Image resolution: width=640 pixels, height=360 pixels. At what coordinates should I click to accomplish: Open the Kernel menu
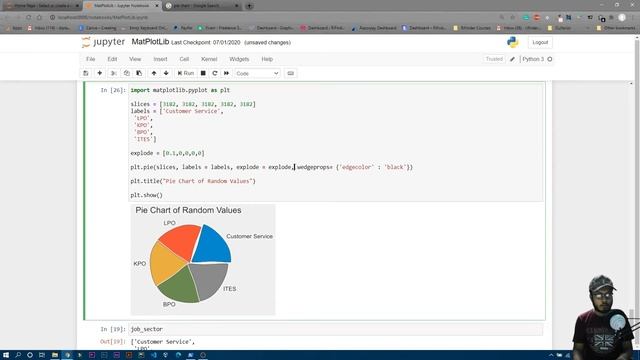click(x=209, y=59)
